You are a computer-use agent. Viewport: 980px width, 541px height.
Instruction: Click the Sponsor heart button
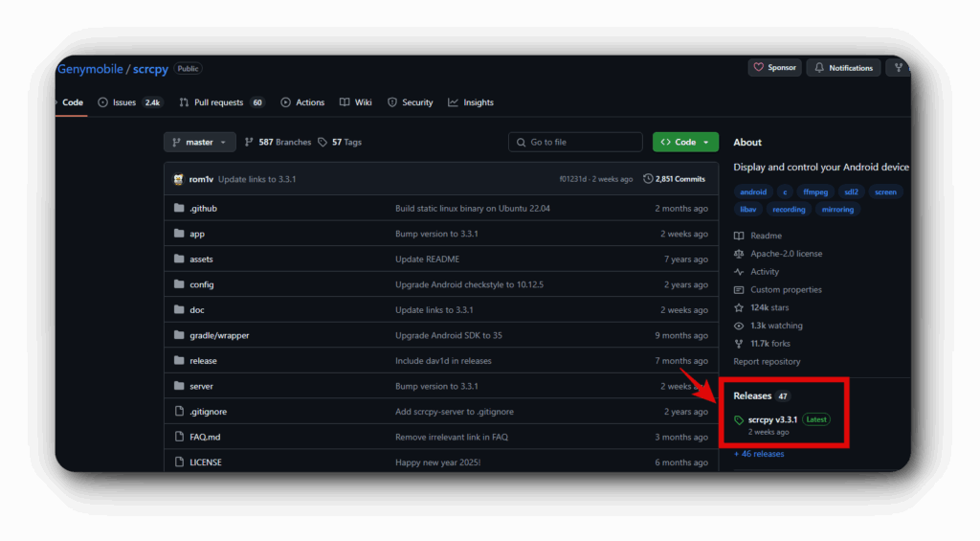coord(774,68)
